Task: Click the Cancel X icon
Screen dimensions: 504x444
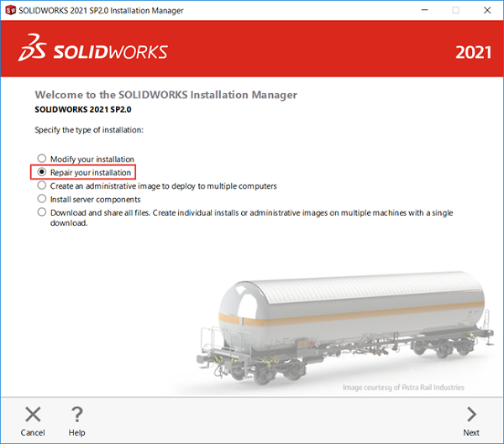Action: pyautogui.click(x=33, y=414)
